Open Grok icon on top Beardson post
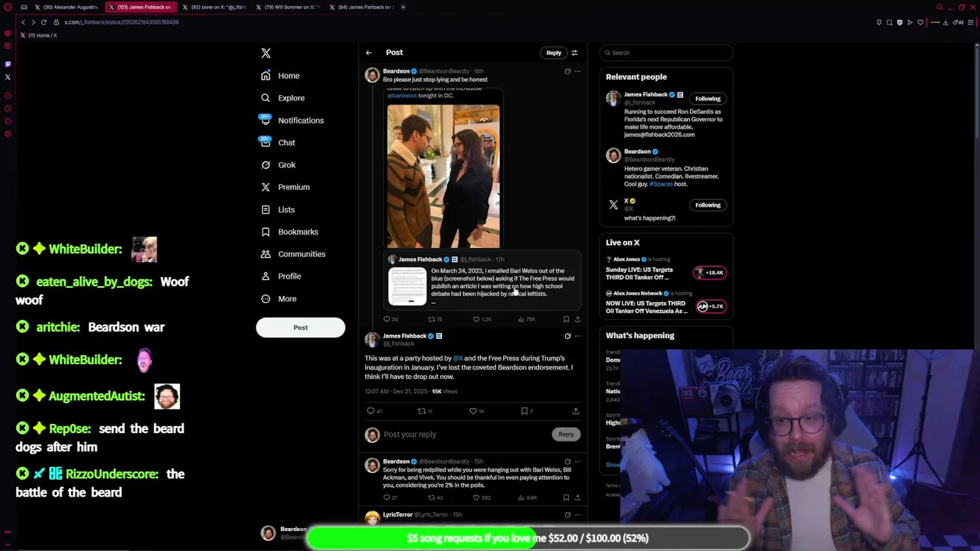This screenshot has width=980, height=551. click(567, 71)
